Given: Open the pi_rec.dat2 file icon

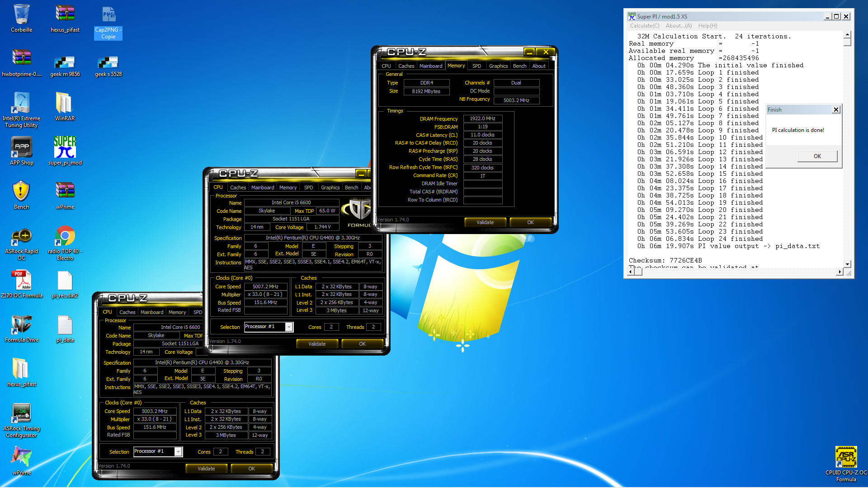Looking at the screenshot, I should pos(65,284).
